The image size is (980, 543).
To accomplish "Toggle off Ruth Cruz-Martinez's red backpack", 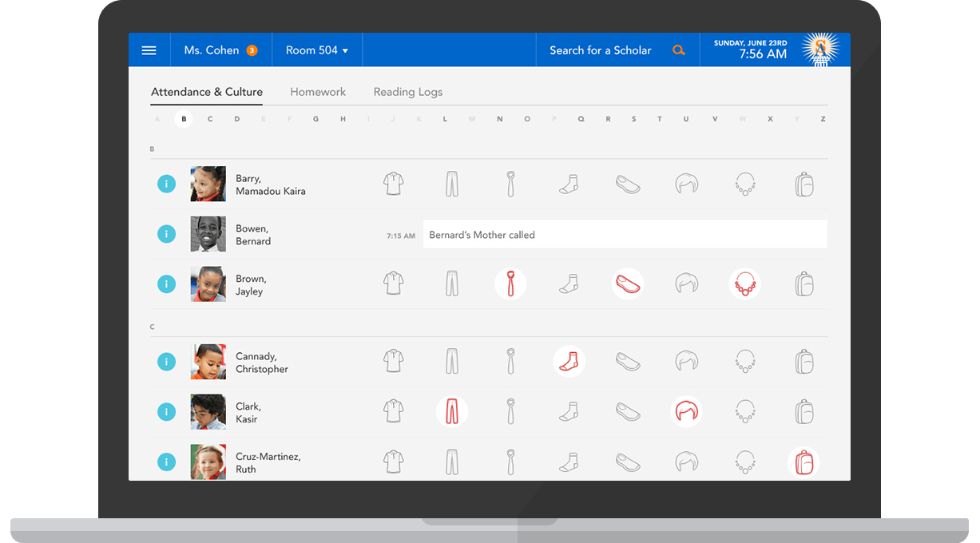I will point(803,462).
